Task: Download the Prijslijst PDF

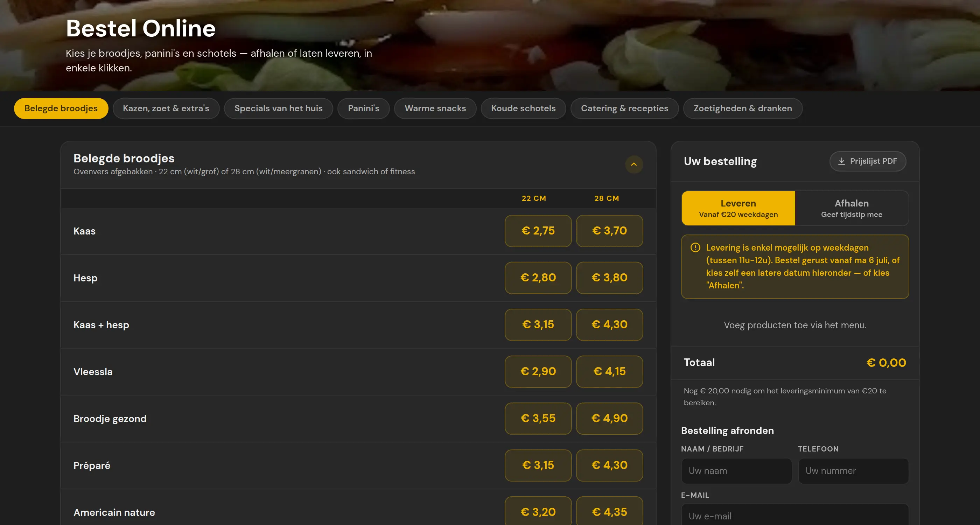Action: coord(867,161)
